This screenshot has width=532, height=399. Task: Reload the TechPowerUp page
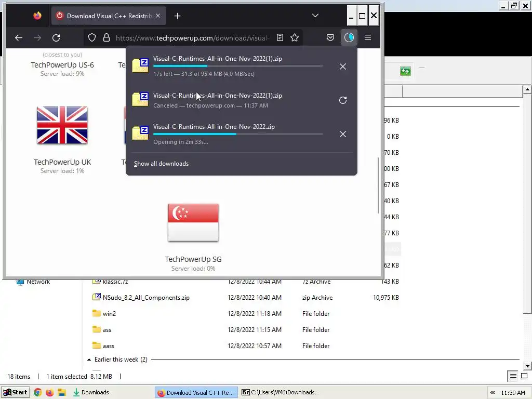tap(56, 37)
